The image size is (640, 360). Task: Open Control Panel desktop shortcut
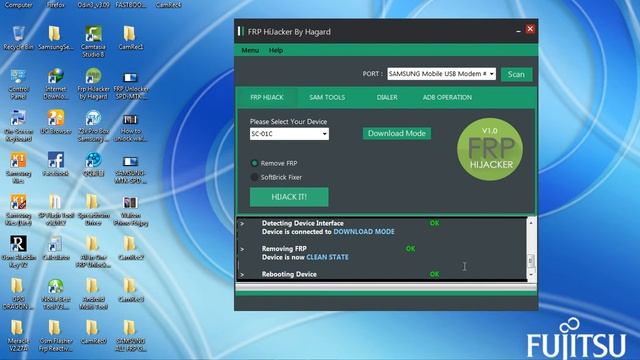pos(18,84)
